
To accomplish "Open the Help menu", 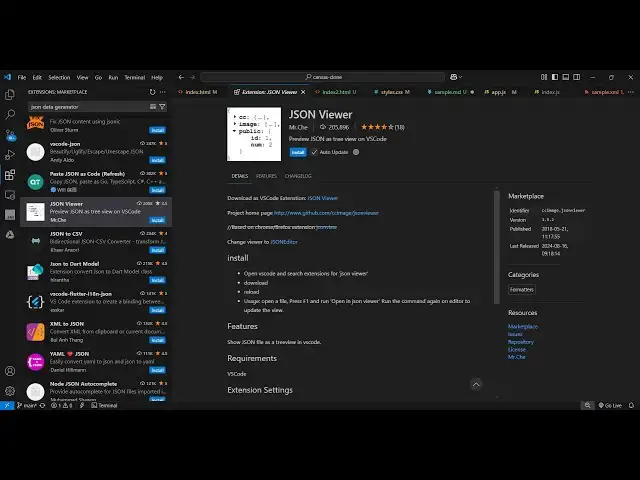I will point(157,77).
